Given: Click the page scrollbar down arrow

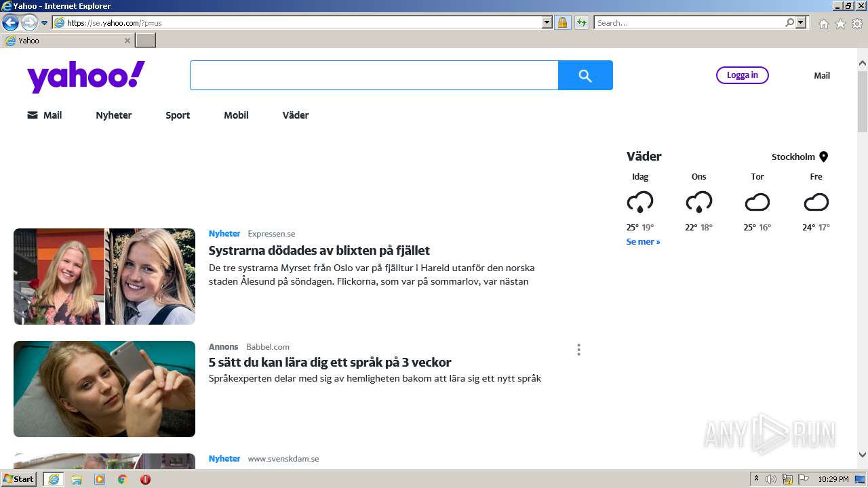Looking at the screenshot, I should click(863, 455).
